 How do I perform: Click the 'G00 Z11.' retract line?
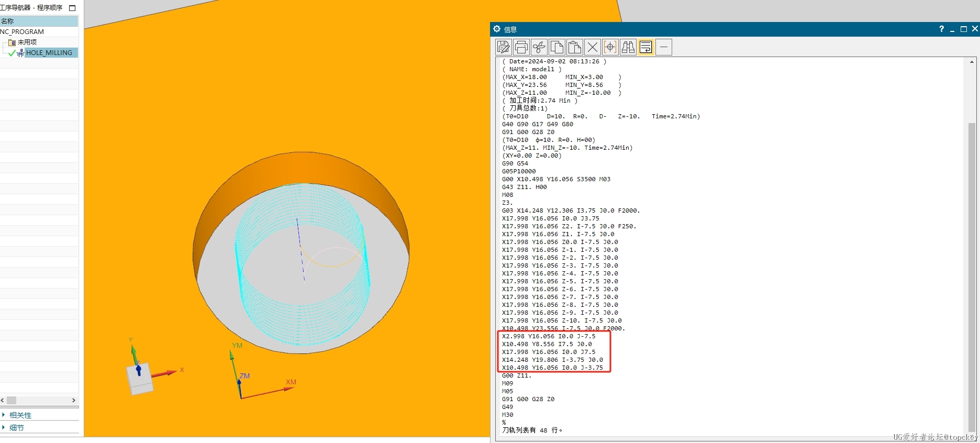pos(516,375)
